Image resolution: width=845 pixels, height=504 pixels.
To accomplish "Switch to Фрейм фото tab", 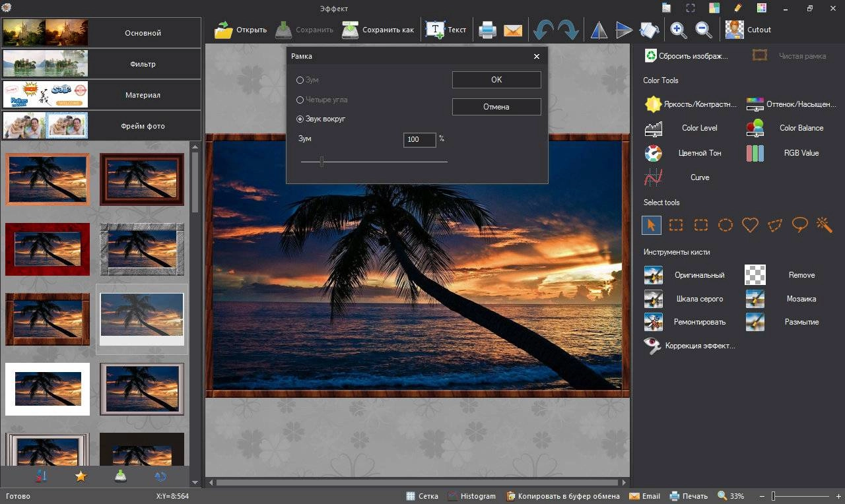I will 101,126.
